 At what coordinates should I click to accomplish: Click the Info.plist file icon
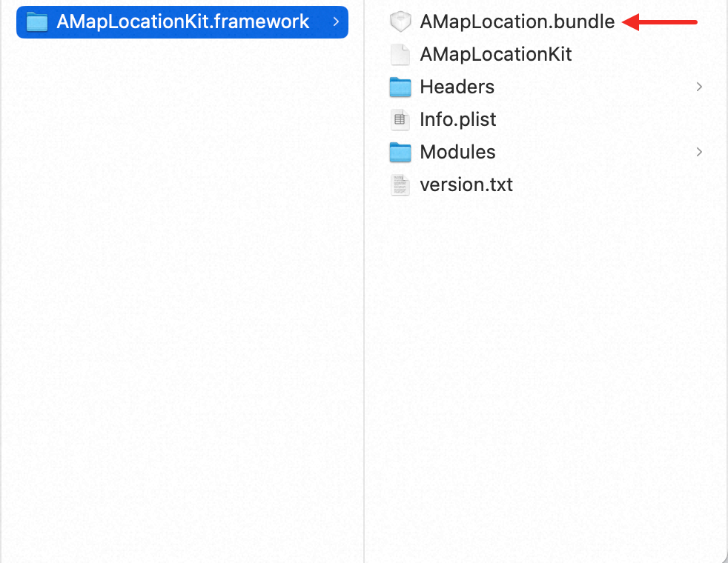pos(400,119)
